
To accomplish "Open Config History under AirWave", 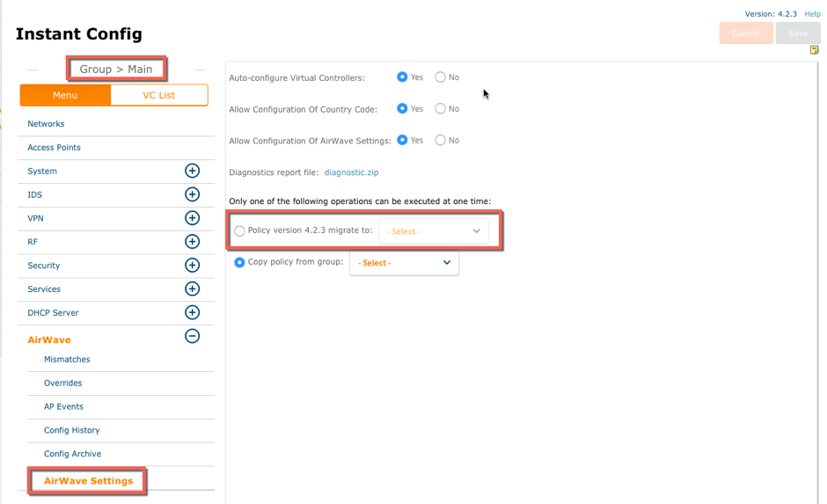I will [x=71, y=430].
